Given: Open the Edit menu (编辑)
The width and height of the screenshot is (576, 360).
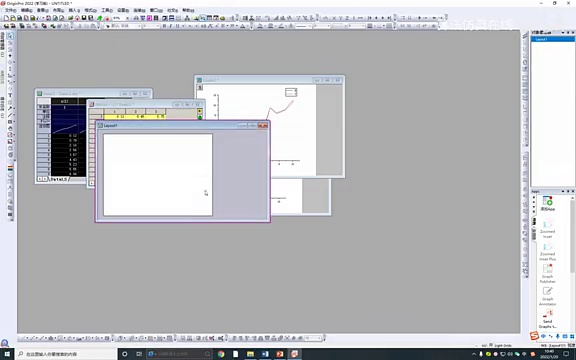Looking at the screenshot, I should pos(26,10).
